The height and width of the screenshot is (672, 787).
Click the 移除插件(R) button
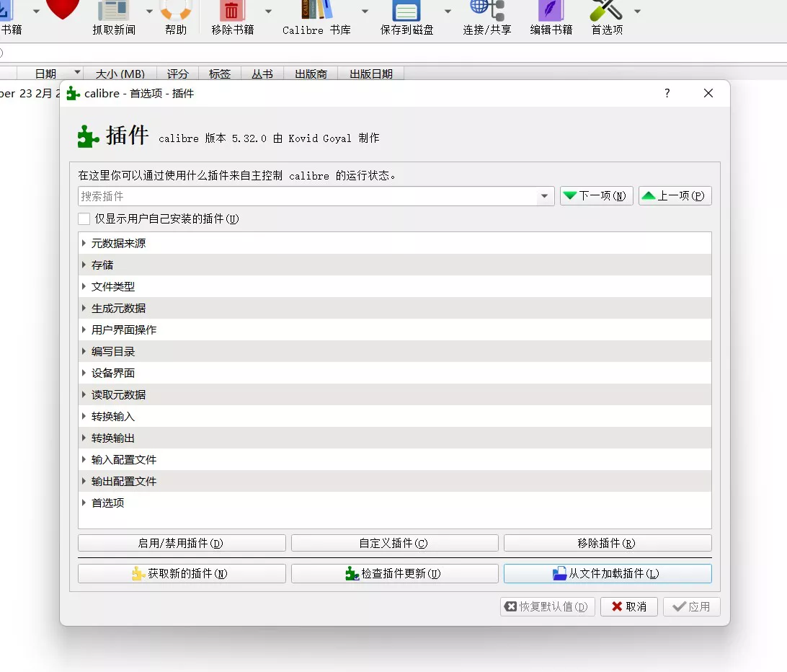(x=608, y=543)
